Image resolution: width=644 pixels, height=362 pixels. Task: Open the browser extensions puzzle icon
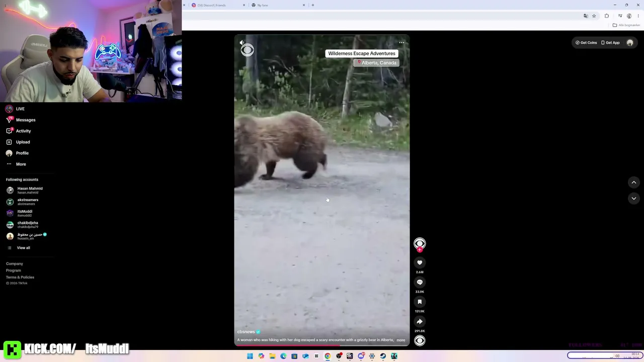point(607,16)
